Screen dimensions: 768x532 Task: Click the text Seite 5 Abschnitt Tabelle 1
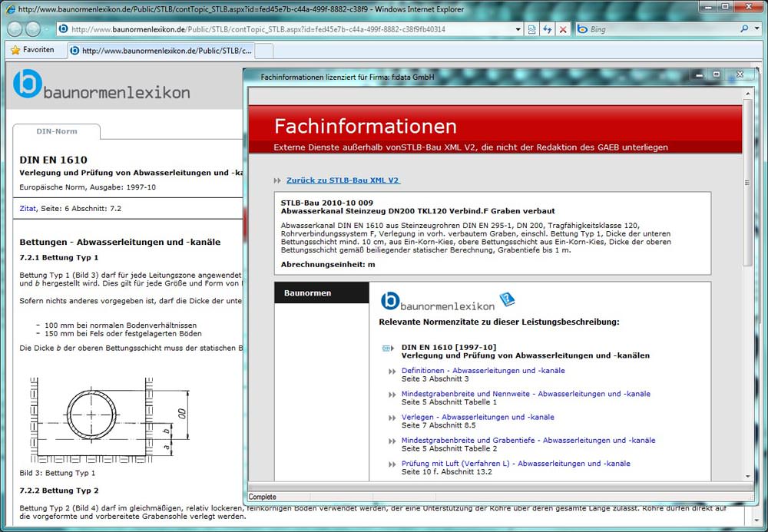coord(449,401)
